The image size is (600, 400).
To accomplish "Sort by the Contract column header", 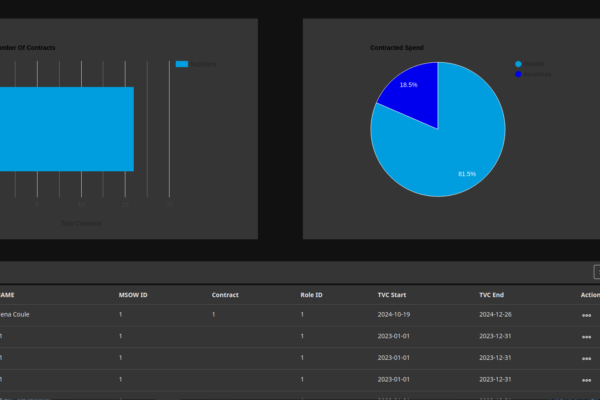I will coord(225,295).
